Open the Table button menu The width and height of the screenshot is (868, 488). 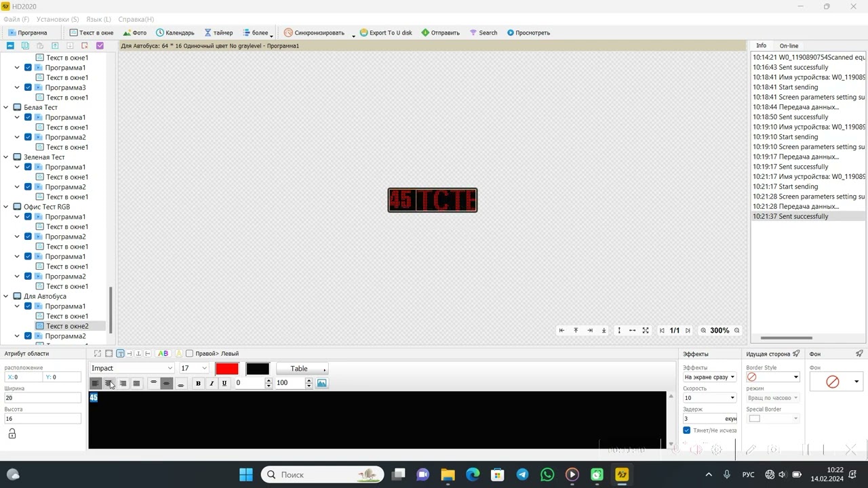(302, 369)
